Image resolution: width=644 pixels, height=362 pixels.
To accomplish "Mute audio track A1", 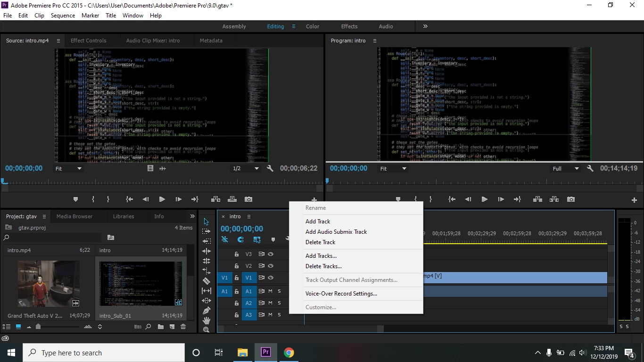I will (x=271, y=291).
